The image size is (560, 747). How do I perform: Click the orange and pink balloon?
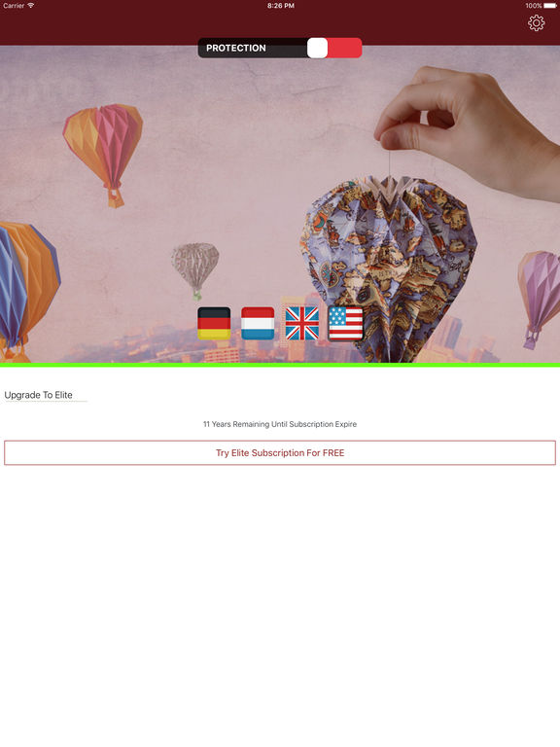pos(103,155)
